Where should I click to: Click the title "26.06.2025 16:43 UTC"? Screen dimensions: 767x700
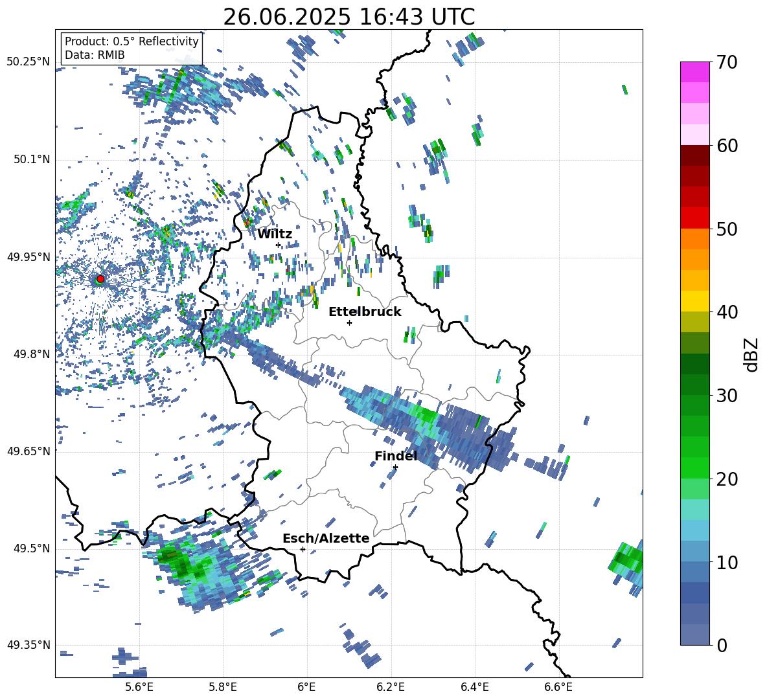(349, 17)
